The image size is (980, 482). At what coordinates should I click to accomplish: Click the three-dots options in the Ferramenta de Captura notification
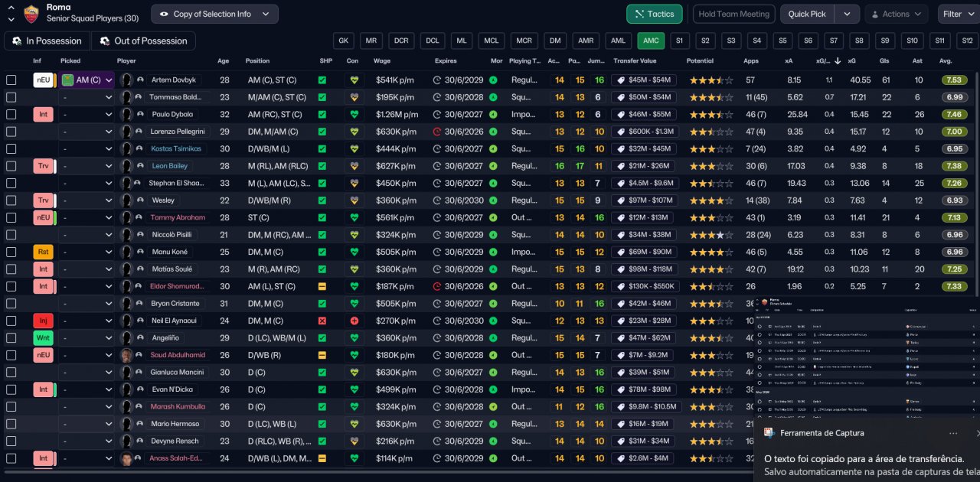(953, 433)
